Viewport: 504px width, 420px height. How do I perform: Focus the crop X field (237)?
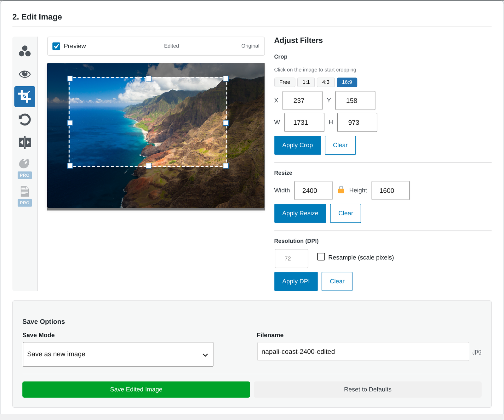click(302, 100)
